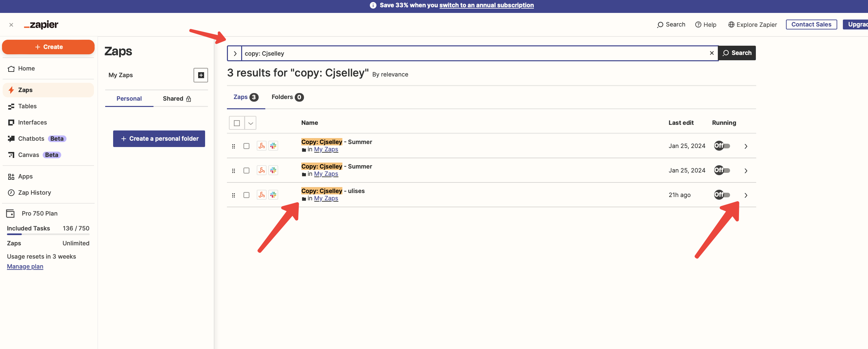
Task: Click the lock icon on the Shared tab
Action: 189,99
